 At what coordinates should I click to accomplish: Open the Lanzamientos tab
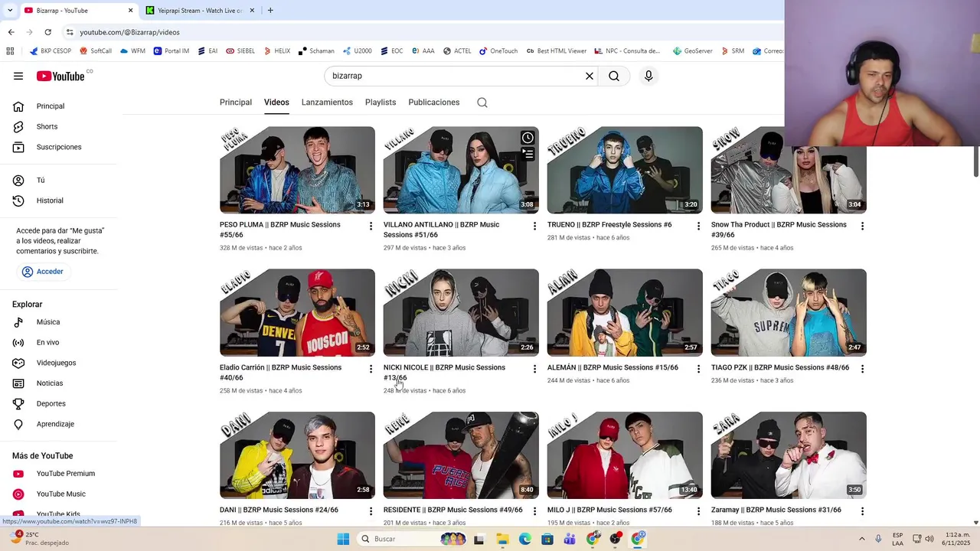pos(327,103)
